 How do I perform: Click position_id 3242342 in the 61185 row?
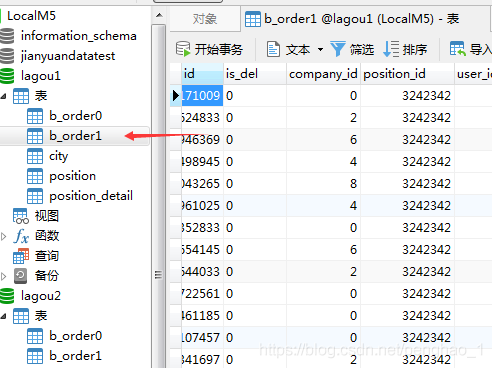click(x=407, y=316)
